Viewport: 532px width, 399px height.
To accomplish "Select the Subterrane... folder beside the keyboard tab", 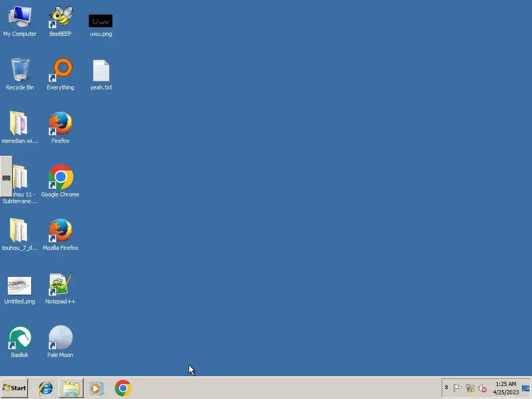I will tap(20, 184).
